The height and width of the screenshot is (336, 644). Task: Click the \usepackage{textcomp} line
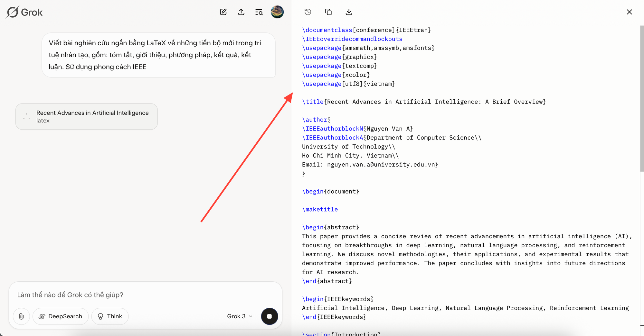pos(339,66)
